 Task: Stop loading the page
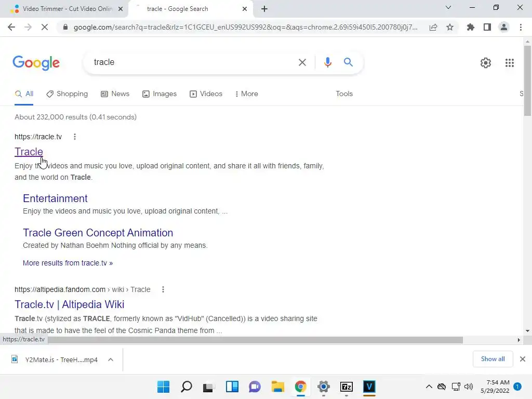click(45, 27)
